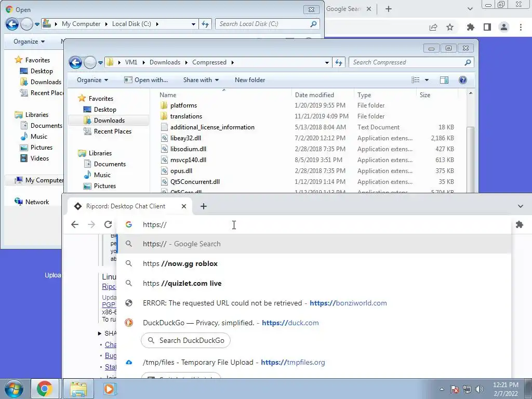Select opus.dll file

tap(181, 170)
